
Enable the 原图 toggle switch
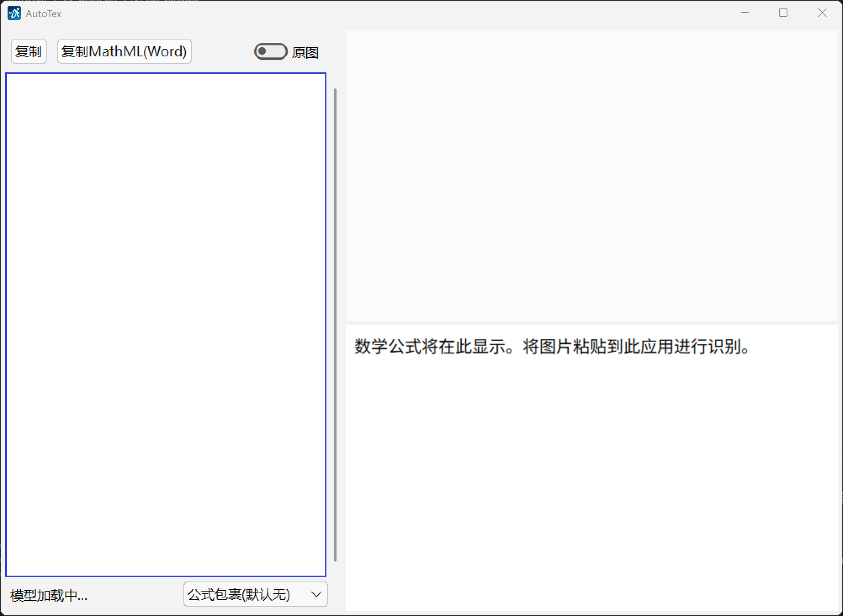270,51
